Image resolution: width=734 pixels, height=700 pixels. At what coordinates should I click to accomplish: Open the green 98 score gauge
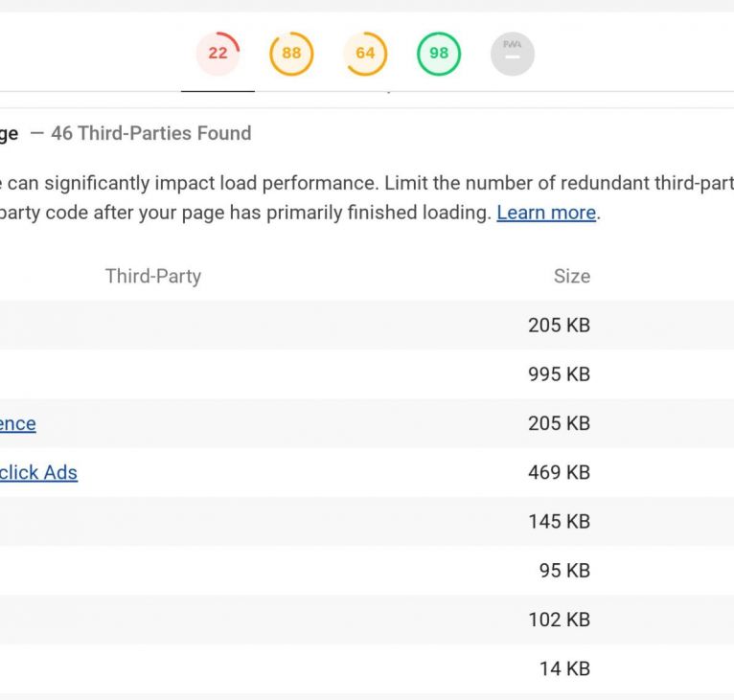pos(439,54)
